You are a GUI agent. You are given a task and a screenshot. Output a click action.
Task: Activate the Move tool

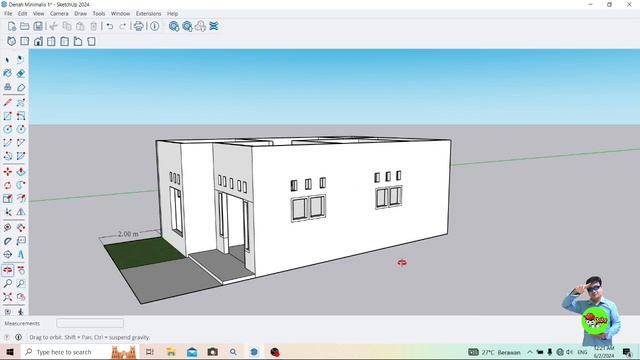click(x=7, y=172)
